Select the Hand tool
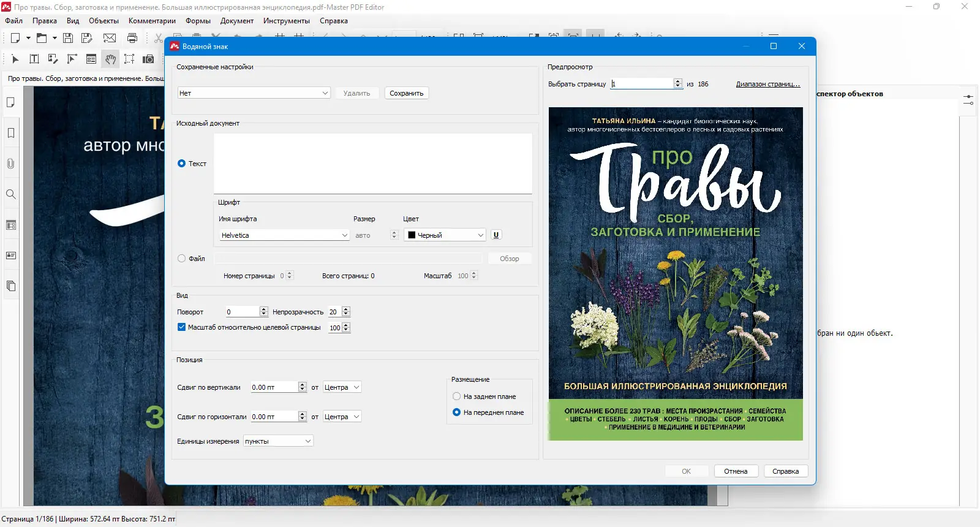The height and width of the screenshot is (527, 980). tap(110, 59)
